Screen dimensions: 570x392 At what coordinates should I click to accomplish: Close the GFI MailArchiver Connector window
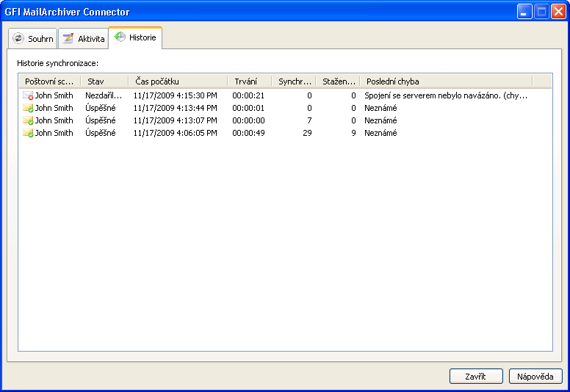[x=558, y=12]
